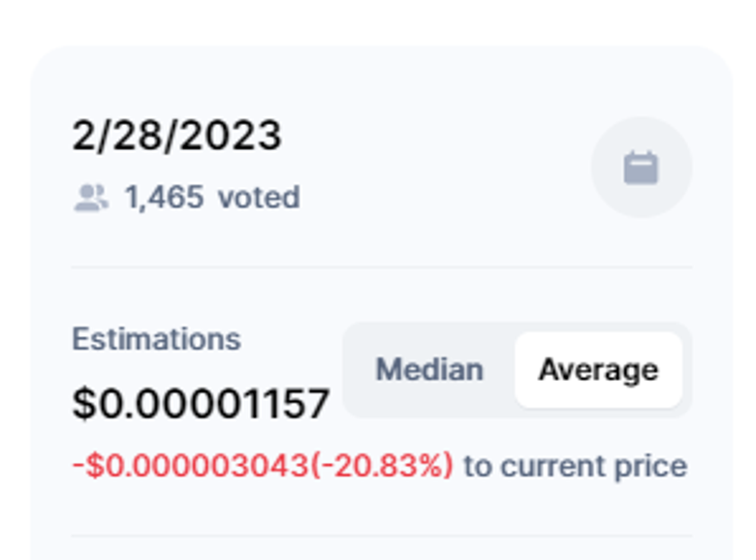Click the 2/28/2023 date heading
756x560 pixels.
(176, 136)
